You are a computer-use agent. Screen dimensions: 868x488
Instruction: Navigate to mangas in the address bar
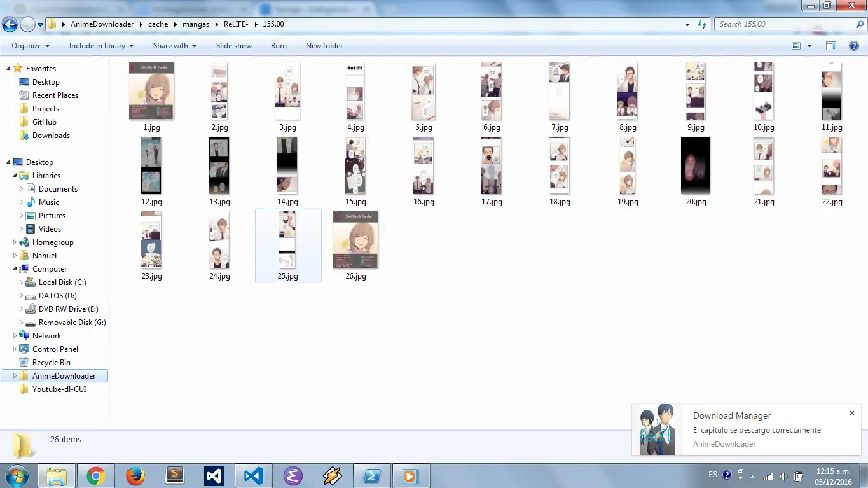(195, 24)
